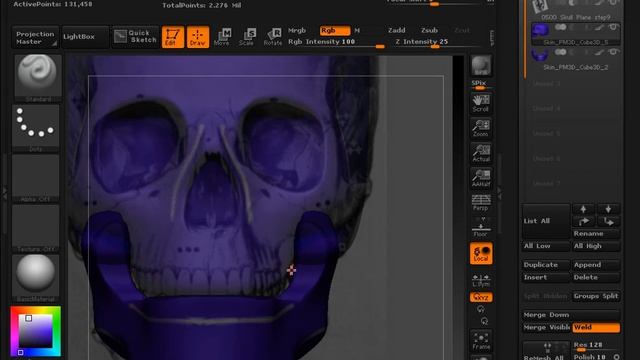The image size is (640, 360).
Task: Click Groups Split button
Action: [596, 296]
